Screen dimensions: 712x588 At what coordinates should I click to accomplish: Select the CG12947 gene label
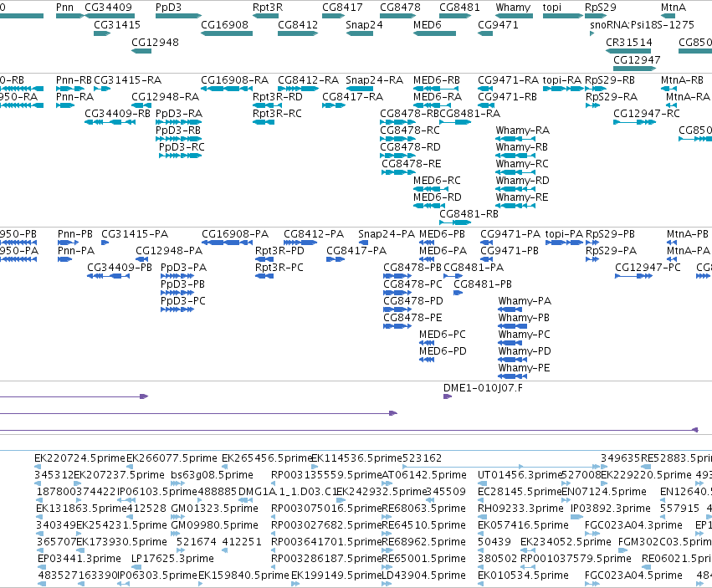[637, 60]
